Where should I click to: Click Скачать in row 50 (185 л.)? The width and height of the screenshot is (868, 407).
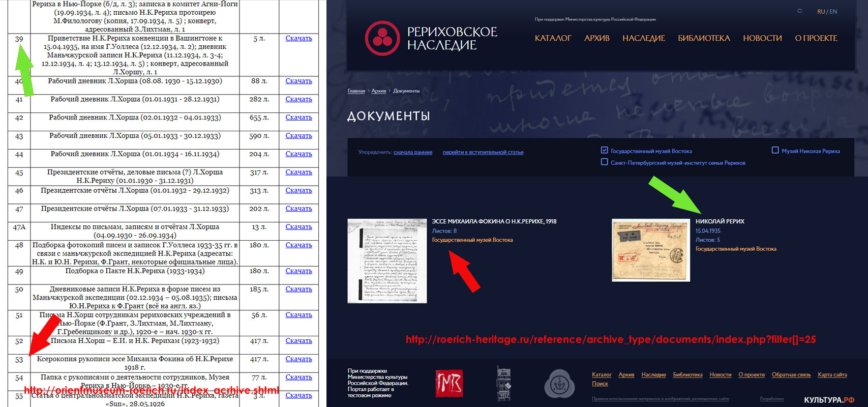[x=298, y=289]
